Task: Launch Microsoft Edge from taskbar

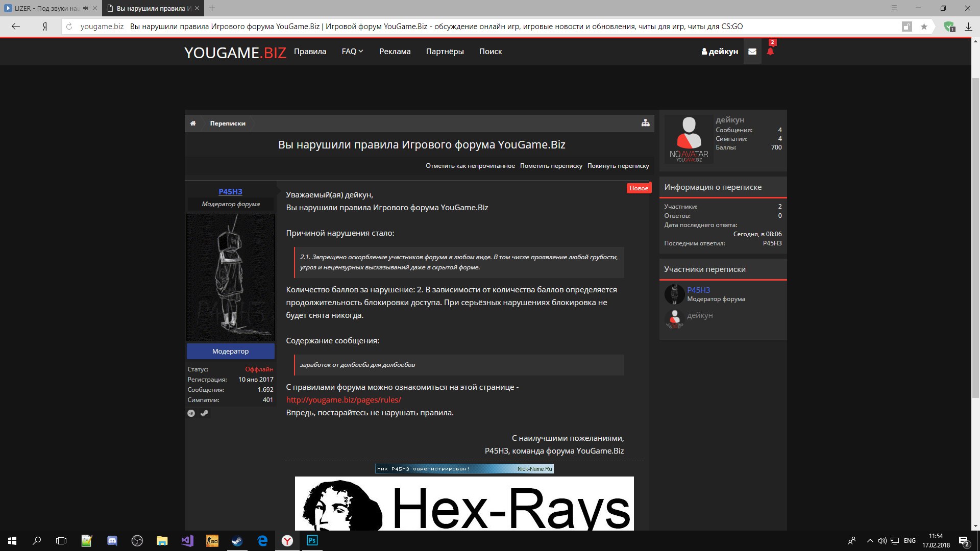Action: pyautogui.click(x=262, y=541)
